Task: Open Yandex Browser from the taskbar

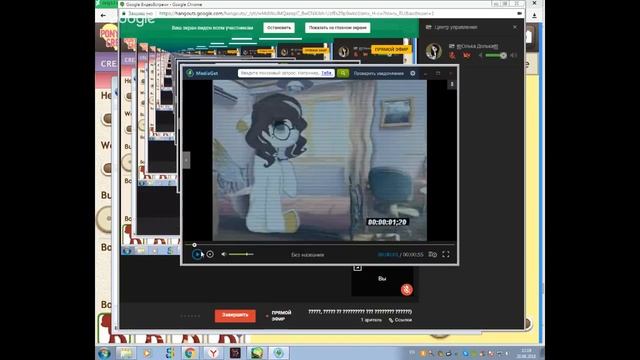Action: pos(213,353)
